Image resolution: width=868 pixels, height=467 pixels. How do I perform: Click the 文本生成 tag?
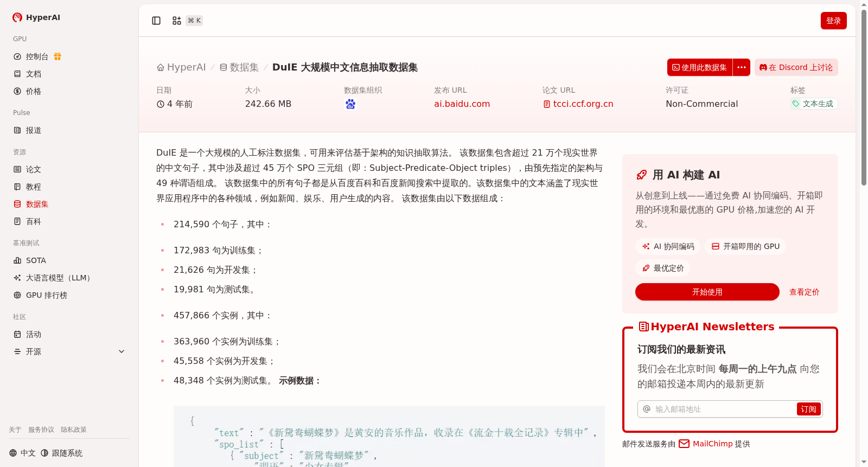coord(814,104)
